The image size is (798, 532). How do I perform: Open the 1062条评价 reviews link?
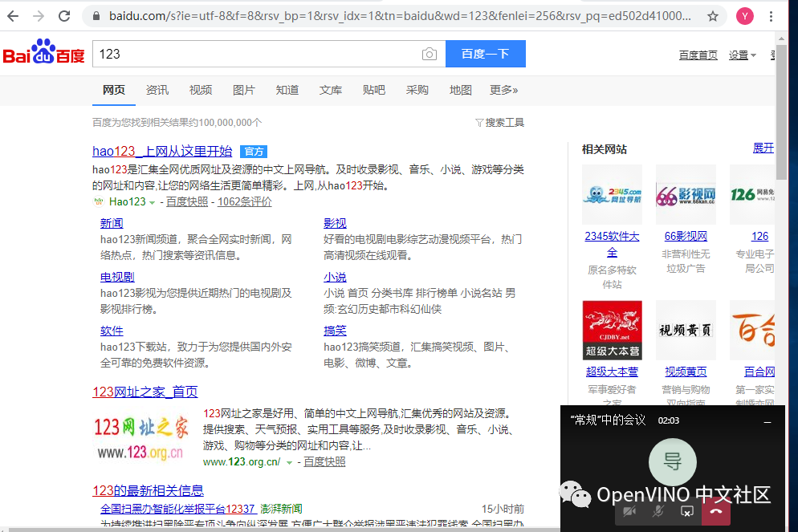pyautogui.click(x=245, y=202)
